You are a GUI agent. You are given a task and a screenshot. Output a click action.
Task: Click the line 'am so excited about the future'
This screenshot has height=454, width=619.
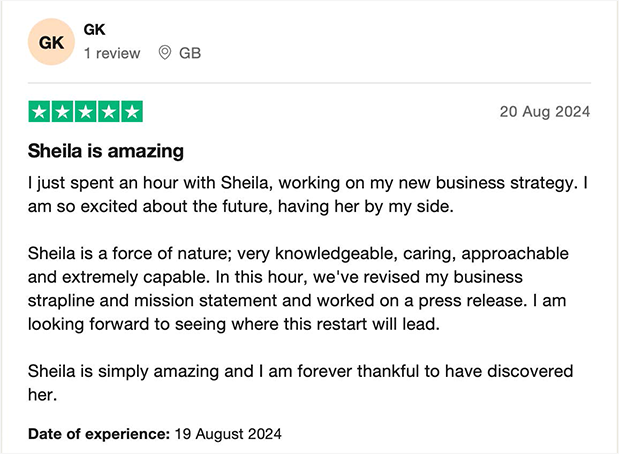pyautogui.click(x=241, y=206)
